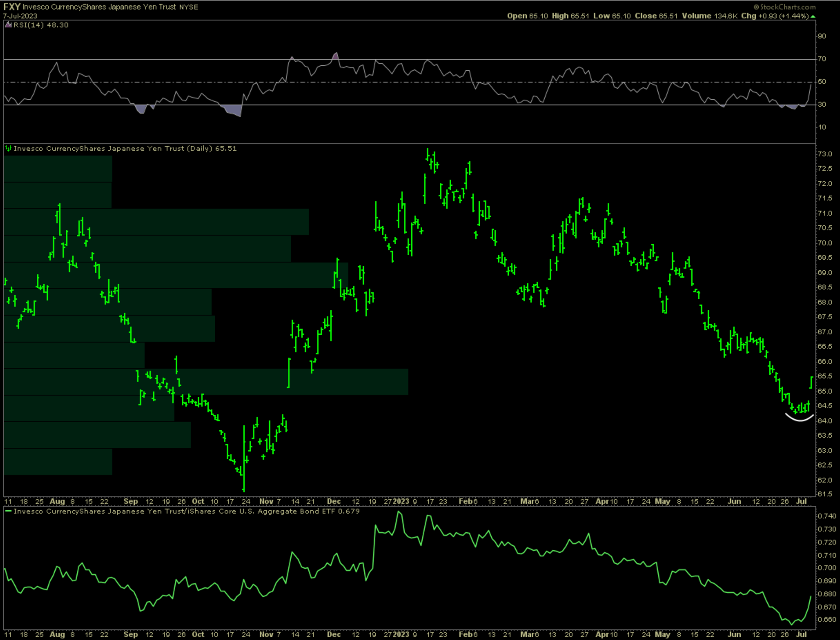The width and height of the screenshot is (840, 640).
Task: Click Aug on the price panel date axis
Action: point(58,502)
